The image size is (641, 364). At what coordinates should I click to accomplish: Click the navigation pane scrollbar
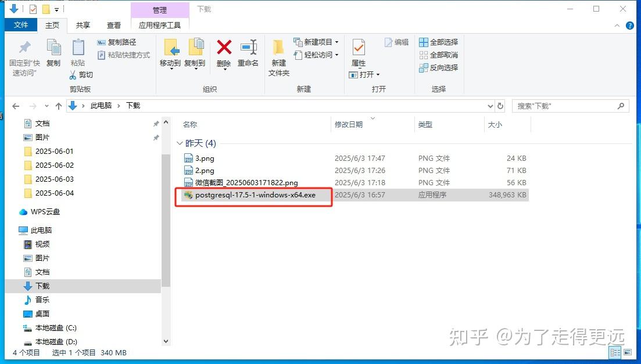coord(166,221)
